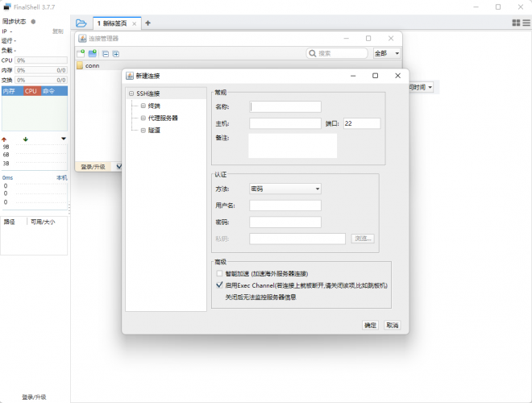This screenshot has width=532, height=403.
Task: Click 登录/升级 in 连接管理器 bottom bar
Action: [x=93, y=167]
